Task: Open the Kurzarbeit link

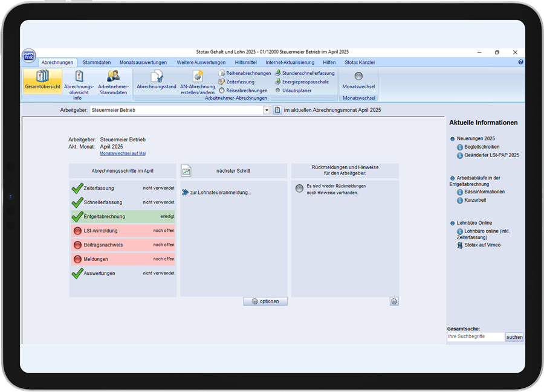Action: pos(475,200)
